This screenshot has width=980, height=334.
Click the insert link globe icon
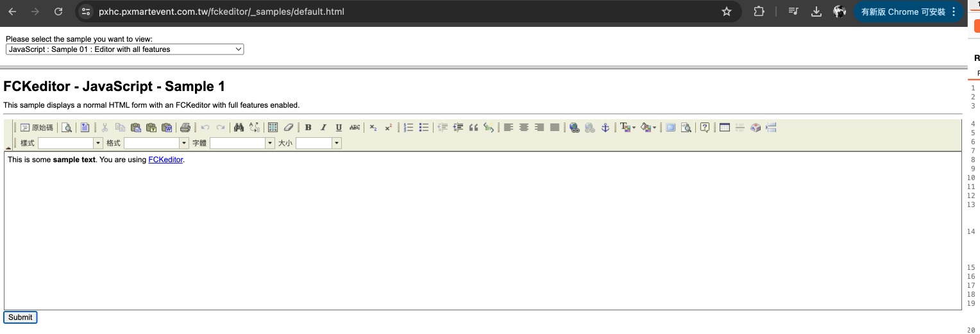[x=574, y=128]
